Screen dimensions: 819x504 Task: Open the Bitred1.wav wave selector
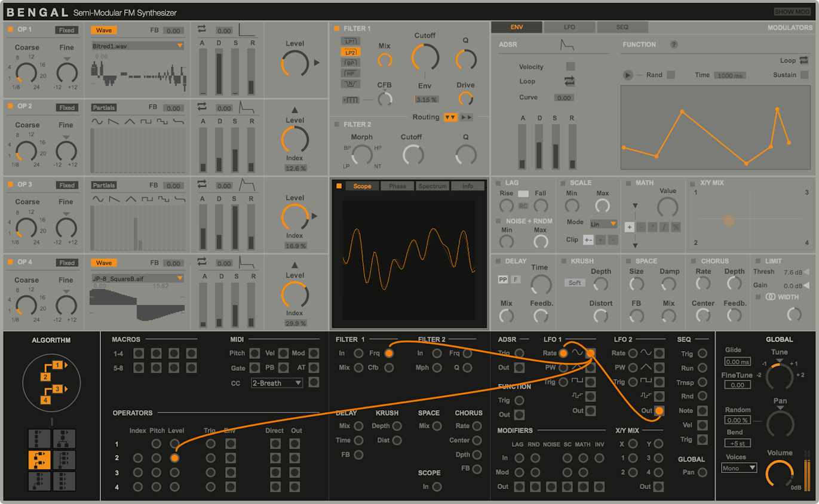(x=137, y=45)
